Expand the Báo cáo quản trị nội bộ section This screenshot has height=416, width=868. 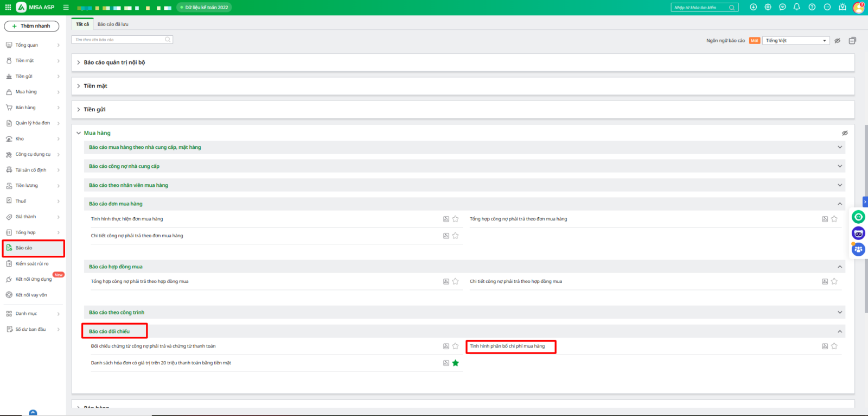(114, 62)
